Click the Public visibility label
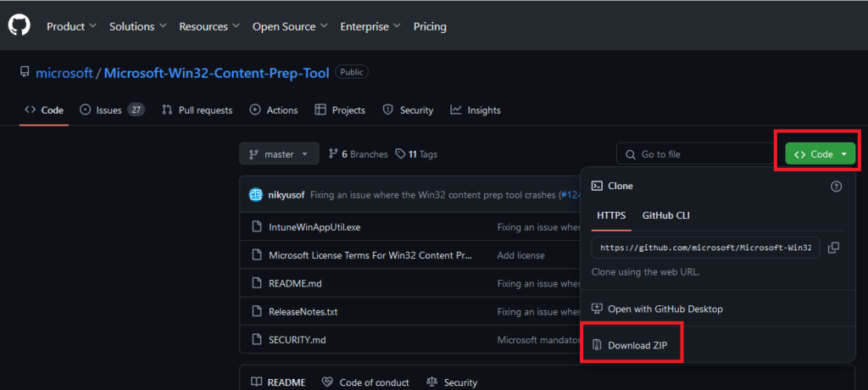Screen dimensions: 868x390 coord(352,72)
